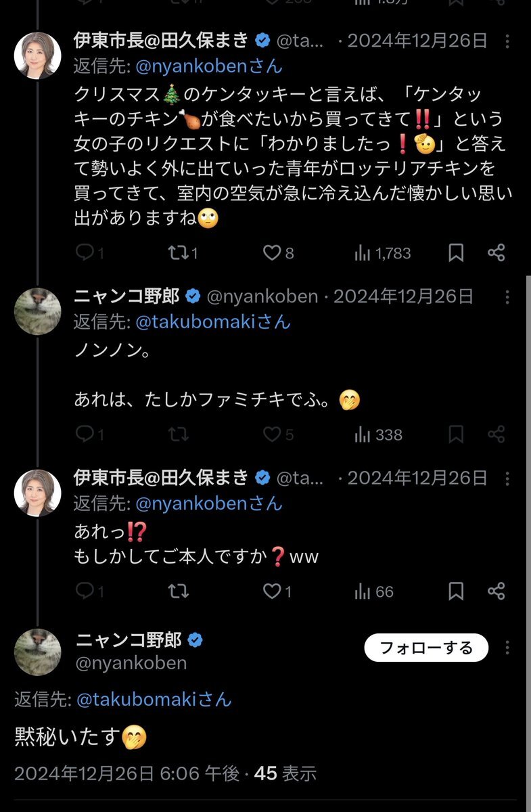The width and height of the screenshot is (531, 812).
Task: Share the tweet with 338 views
Action: 497,434
